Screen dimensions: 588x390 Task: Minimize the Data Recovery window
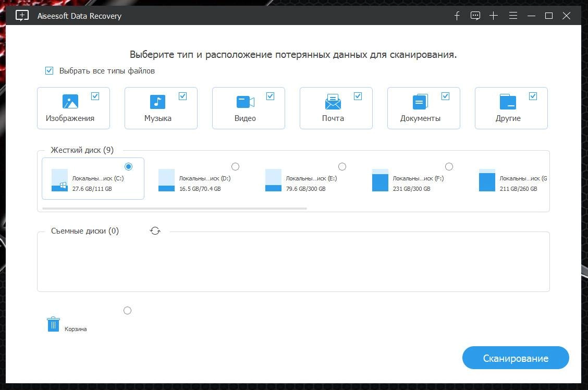[531, 16]
